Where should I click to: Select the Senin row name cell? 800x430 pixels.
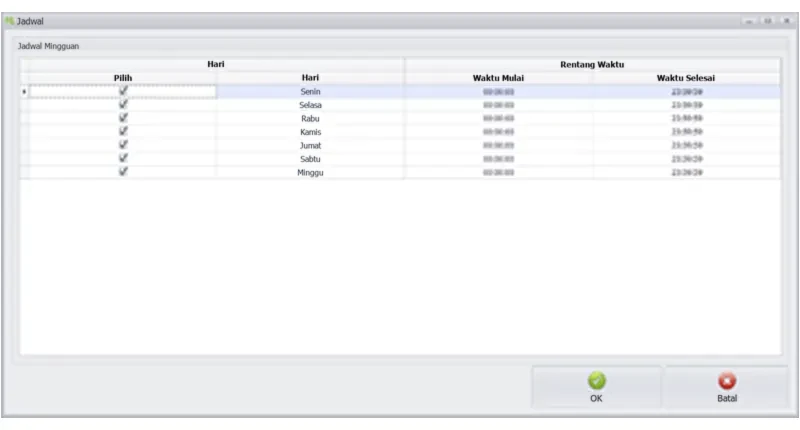310,92
